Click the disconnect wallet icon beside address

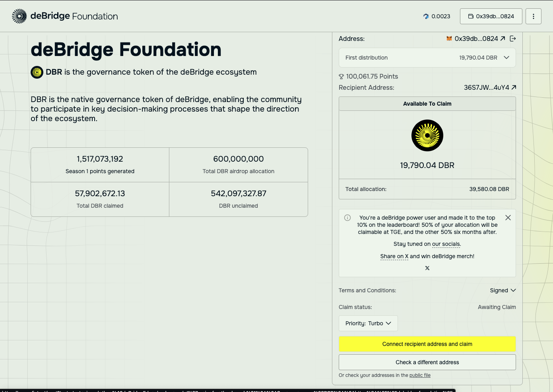(x=513, y=39)
